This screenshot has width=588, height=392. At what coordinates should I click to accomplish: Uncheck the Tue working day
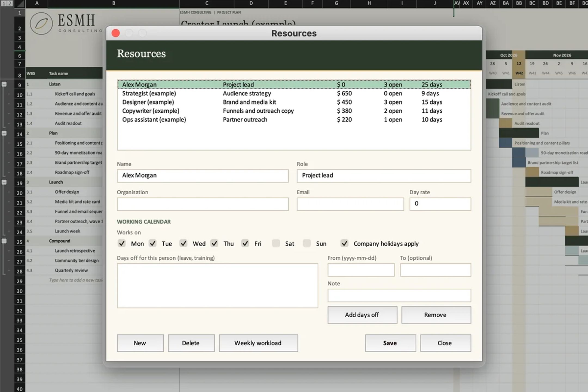(153, 243)
